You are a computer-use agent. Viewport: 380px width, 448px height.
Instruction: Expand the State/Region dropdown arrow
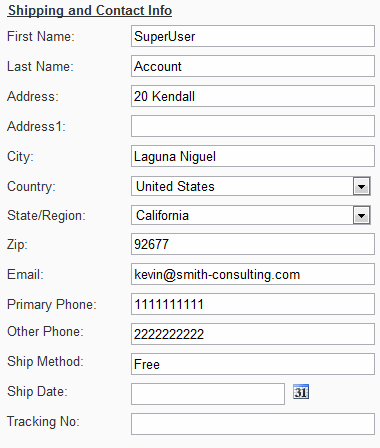point(361,215)
